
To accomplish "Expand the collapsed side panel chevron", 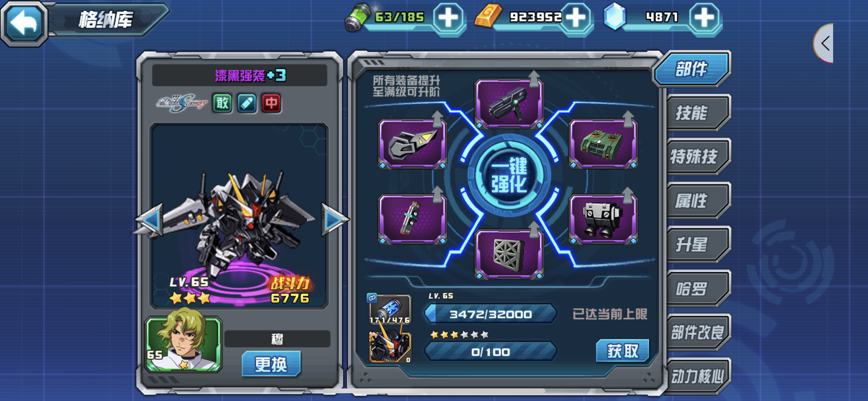I will 825,43.
